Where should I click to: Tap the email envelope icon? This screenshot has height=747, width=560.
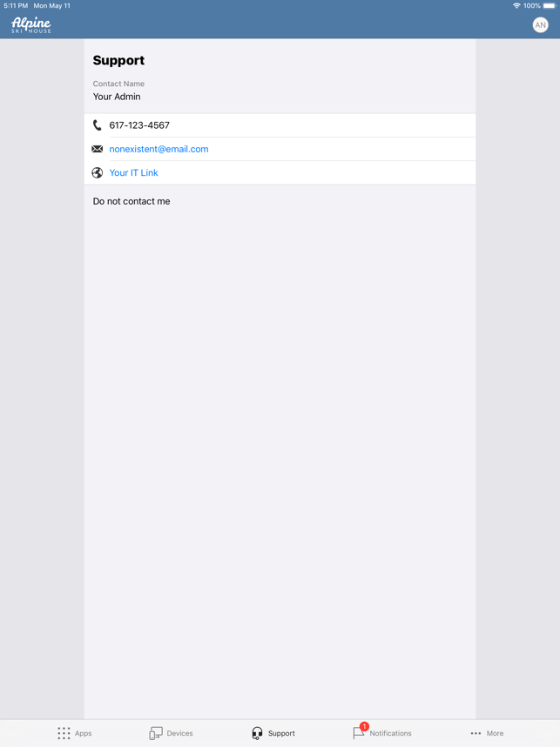click(98, 149)
